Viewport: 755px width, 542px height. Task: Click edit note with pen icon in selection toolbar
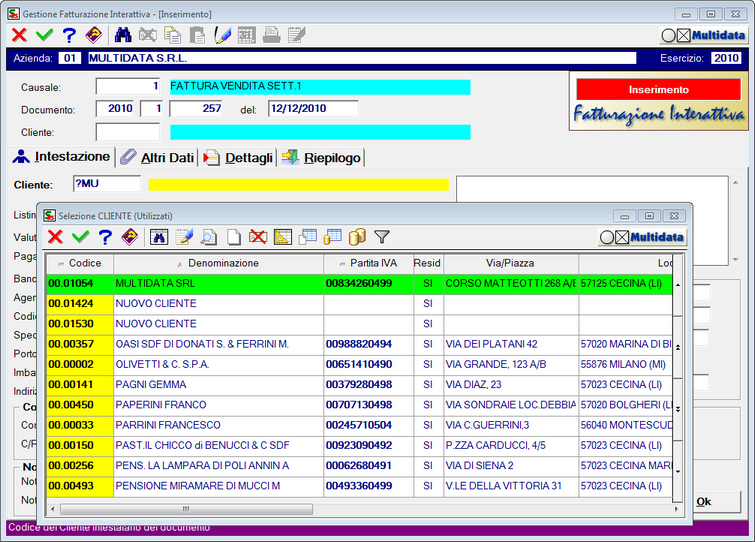184,237
